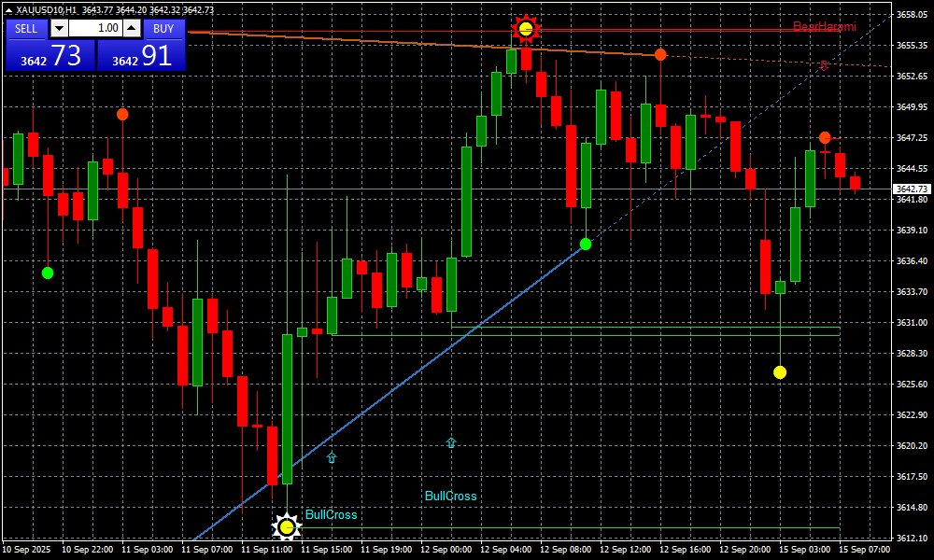Viewport: 934px width, 560px height.
Task: Select the BearHarami pattern label
Action: pyautogui.click(x=824, y=26)
